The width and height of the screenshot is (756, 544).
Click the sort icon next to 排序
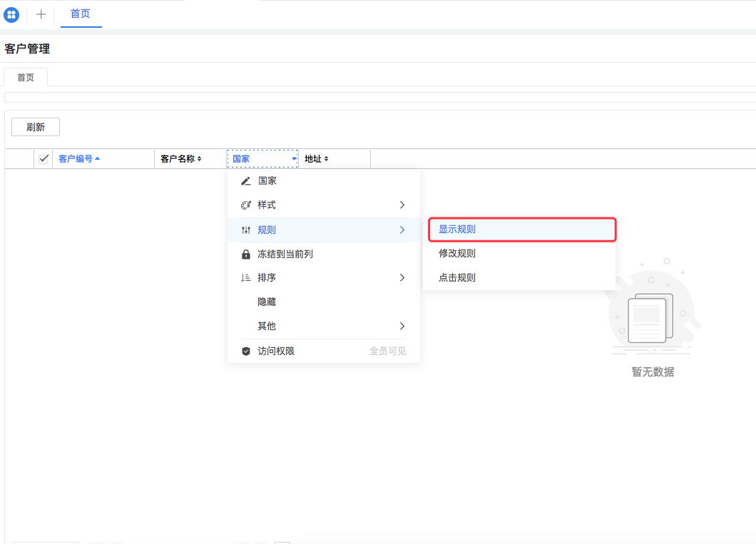245,277
